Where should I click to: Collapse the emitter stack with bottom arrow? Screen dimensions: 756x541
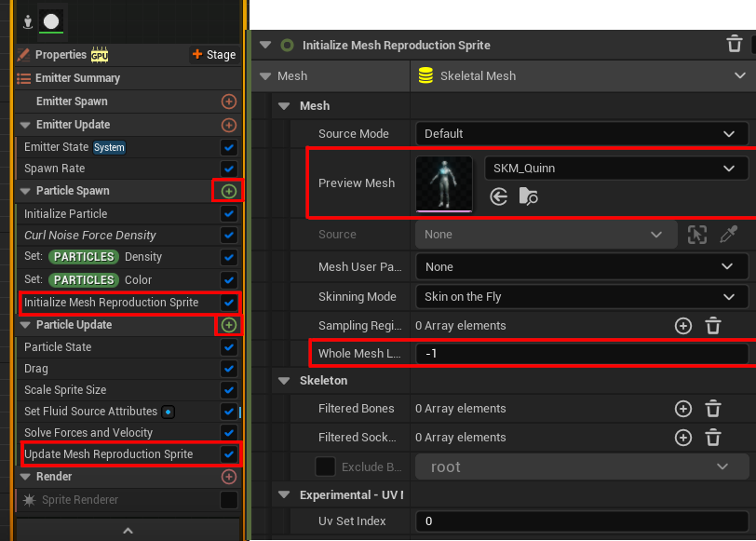128,530
